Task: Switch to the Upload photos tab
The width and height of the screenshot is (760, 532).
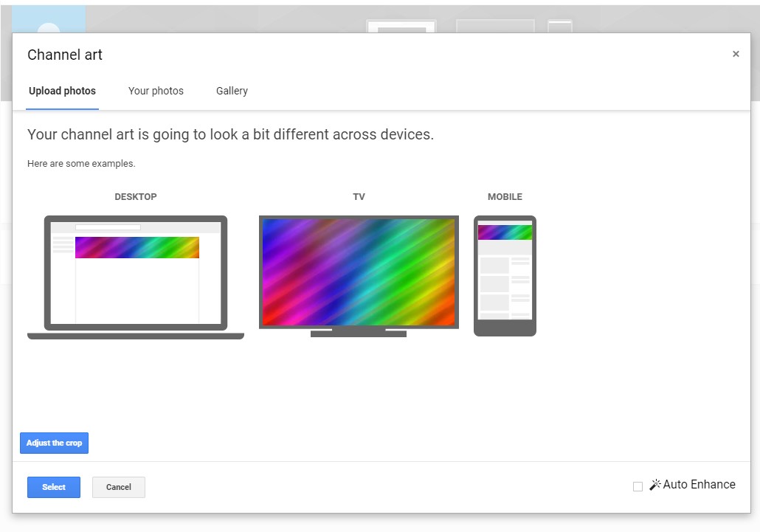Action: tap(62, 91)
